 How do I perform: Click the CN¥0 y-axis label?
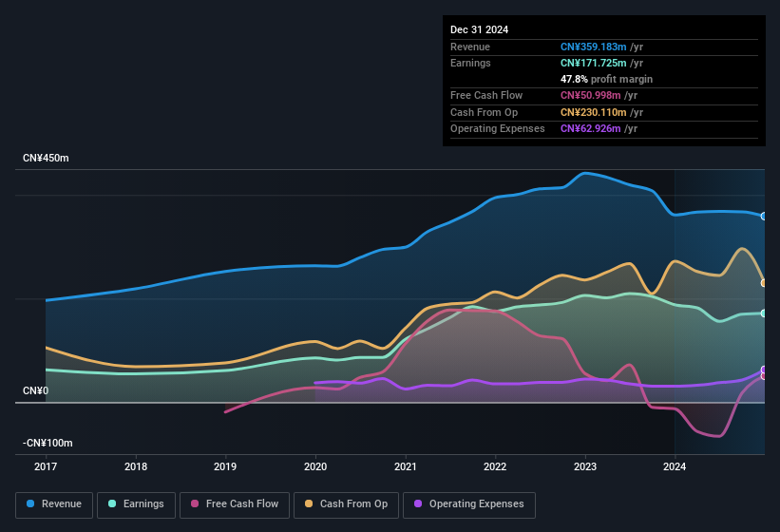tap(35, 390)
